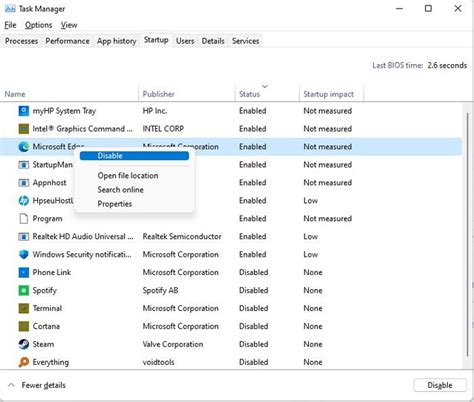Select the Spotify AB publisher cell
The width and height of the screenshot is (474, 402).
pos(160,290)
